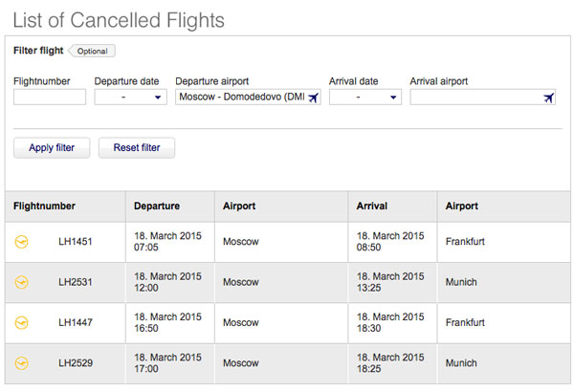Viewport: 574px width, 392px height.
Task: Click the Lufthansa logo beside LH2529
Action: pos(22,363)
